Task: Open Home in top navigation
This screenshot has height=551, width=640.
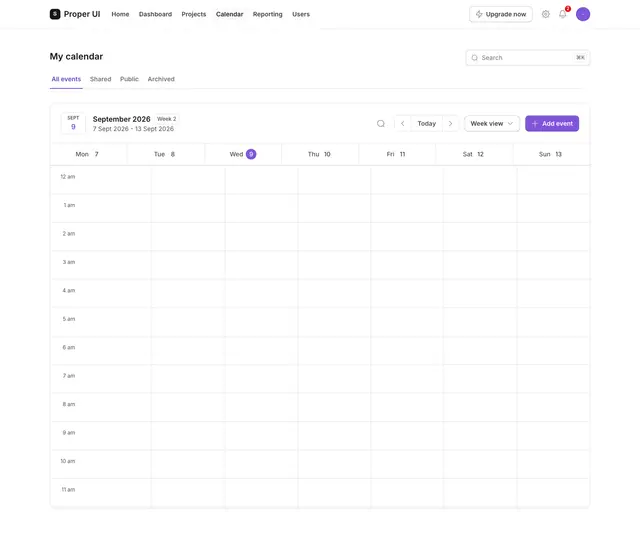Action: pyautogui.click(x=120, y=14)
